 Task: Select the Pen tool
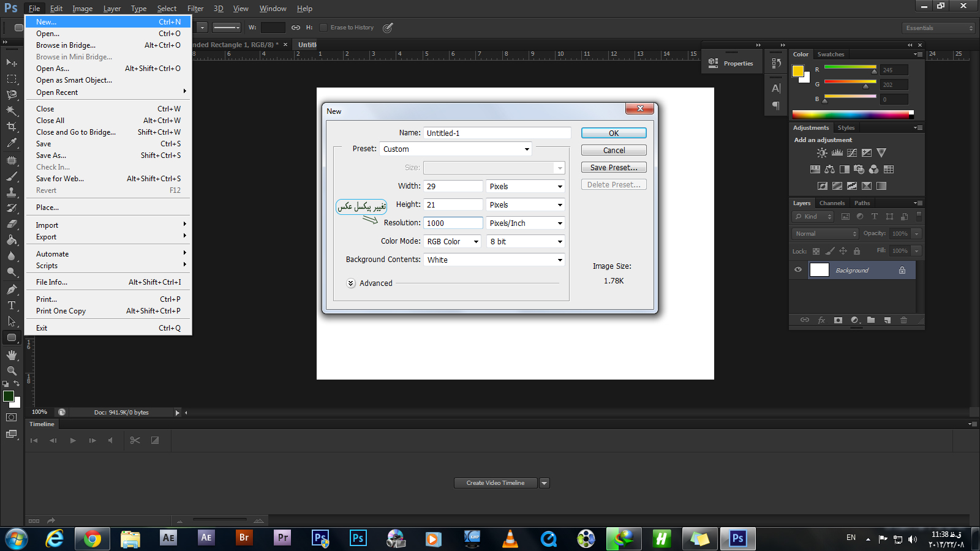[x=12, y=289]
